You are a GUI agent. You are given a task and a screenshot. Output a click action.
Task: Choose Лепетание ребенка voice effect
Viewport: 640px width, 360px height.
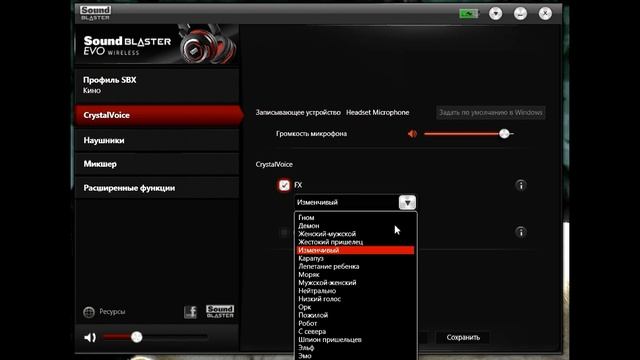pyautogui.click(x=355, y=267)
